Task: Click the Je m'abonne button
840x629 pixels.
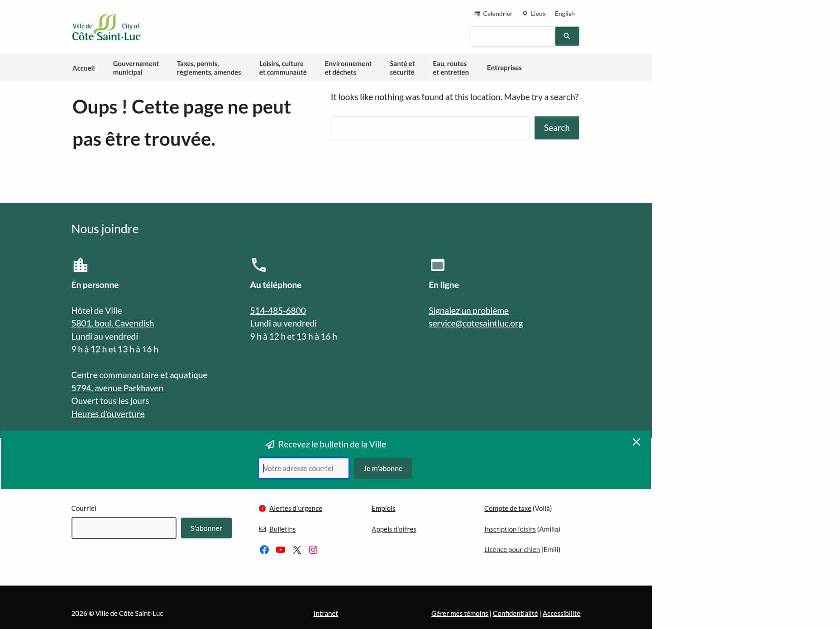Action: 382,468
